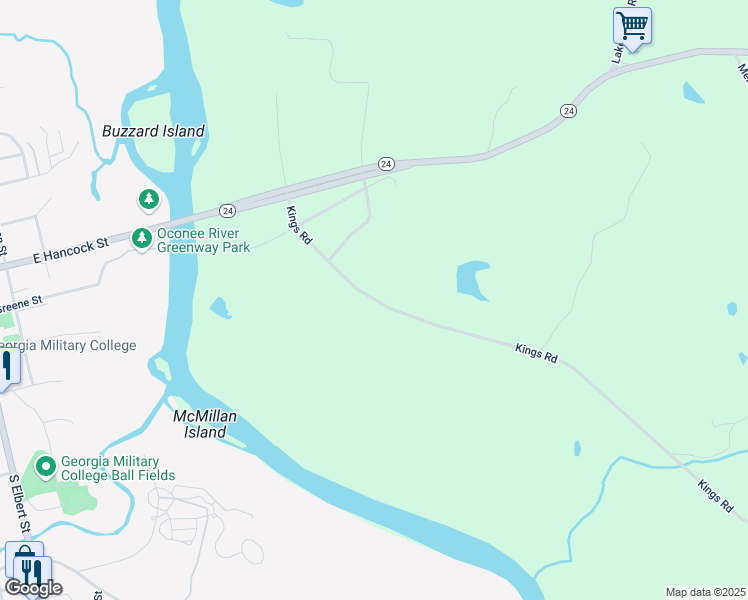Image resolution: width=748 pixels, height=600 pixels.
Task: Click the E Hancock St road label
Action: pos(71,250)
